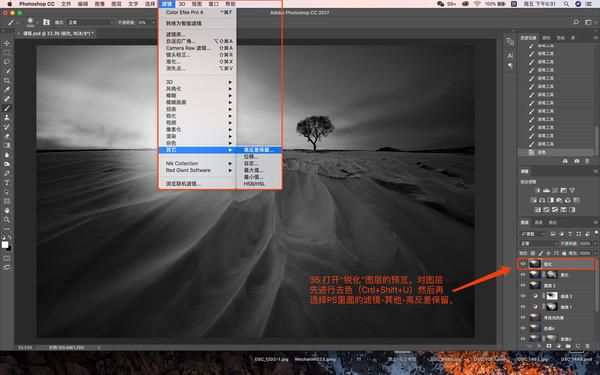The height and width of the screenshot is (375, 600).
Task: Select the Eyedropper tool
Action: pos(7,90)
